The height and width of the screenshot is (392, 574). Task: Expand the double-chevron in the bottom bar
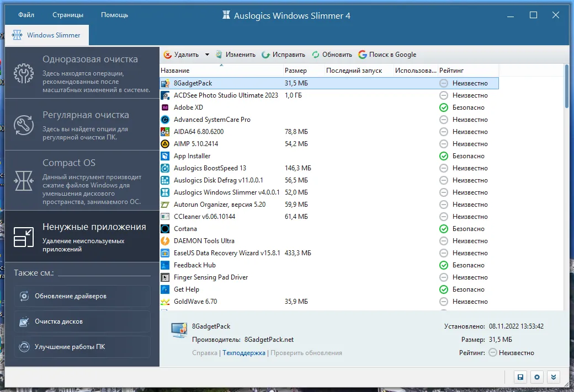[554, 377]
